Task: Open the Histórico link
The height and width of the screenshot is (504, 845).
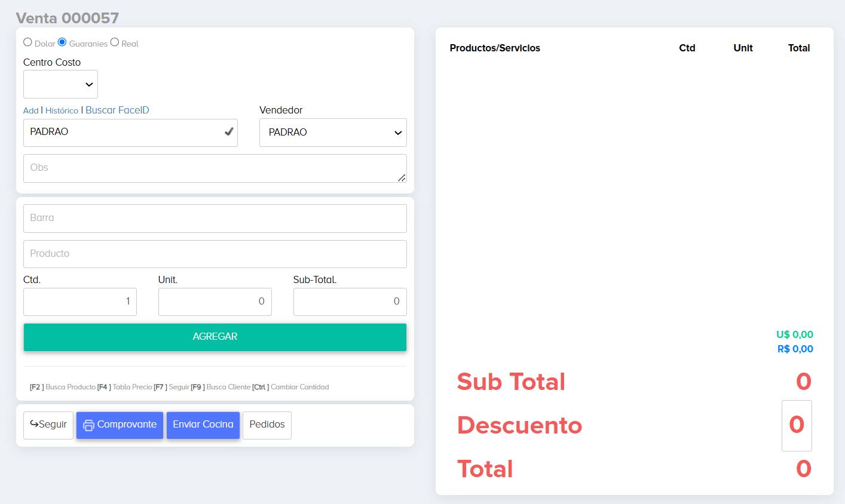Action: [62, 110]
